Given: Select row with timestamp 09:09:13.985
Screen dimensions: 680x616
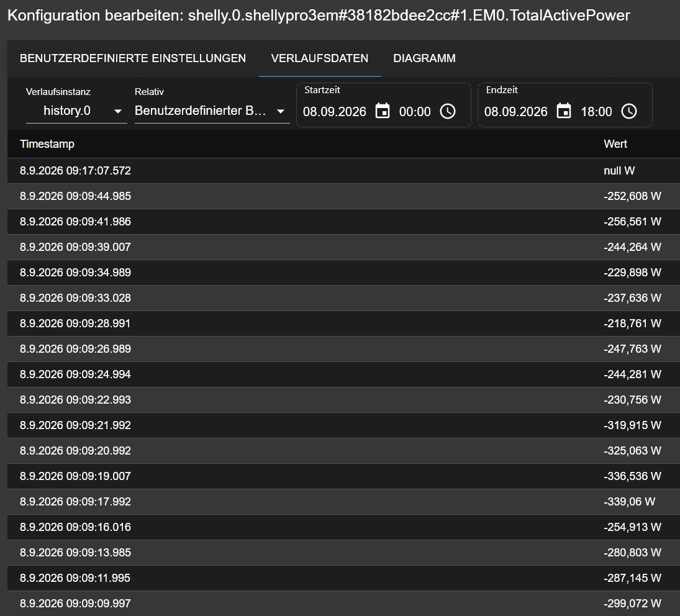Looking at the screenshot, I should tap(343, 553).
